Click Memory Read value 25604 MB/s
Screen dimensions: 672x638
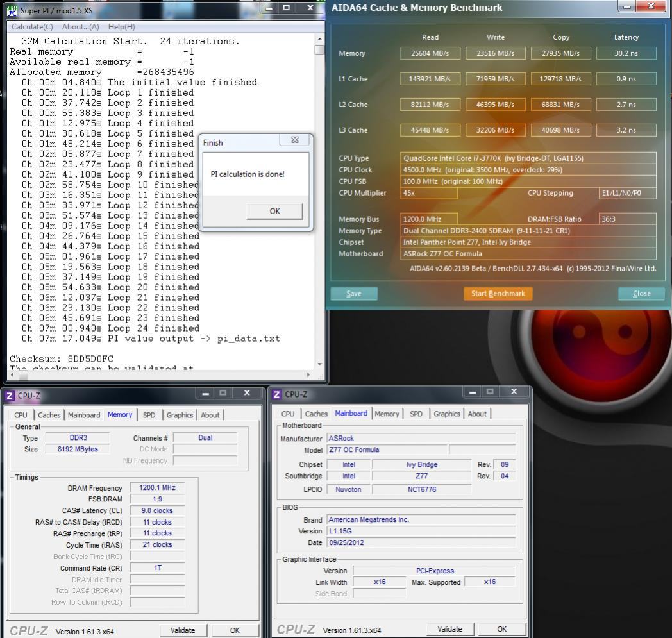430,53
